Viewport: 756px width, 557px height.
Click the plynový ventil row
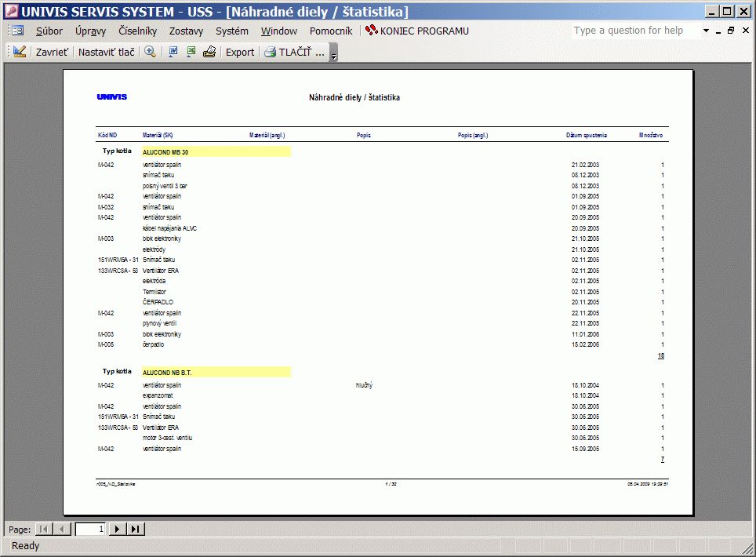pos(159,323)
